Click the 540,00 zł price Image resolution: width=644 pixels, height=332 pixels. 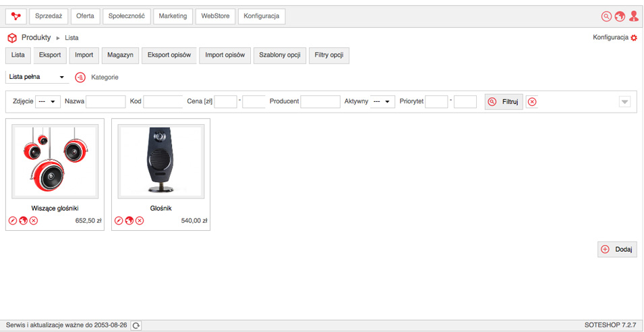194,221
